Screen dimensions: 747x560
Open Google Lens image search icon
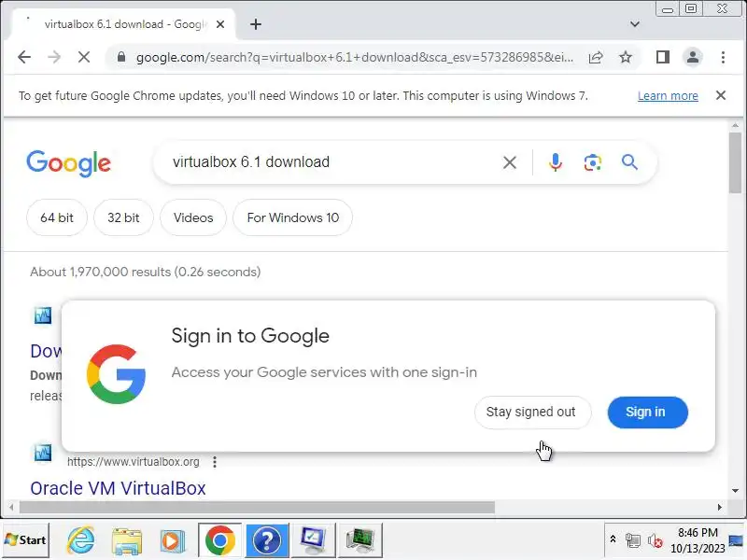click(x=592, y=162)
